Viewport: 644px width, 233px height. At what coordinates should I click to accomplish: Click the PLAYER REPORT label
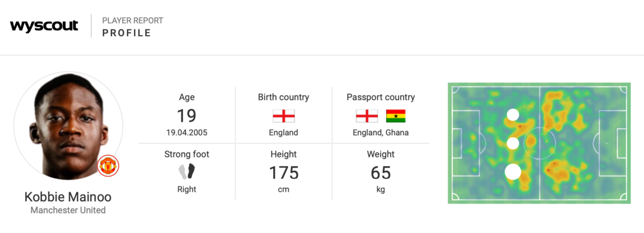click(x=133, y=21)
